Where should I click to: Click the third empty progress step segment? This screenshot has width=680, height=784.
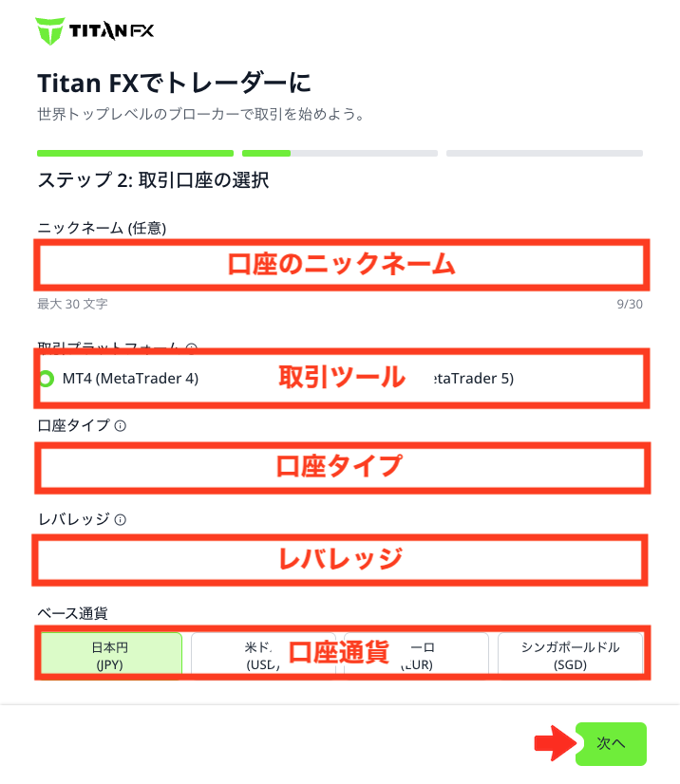coord(544,154)
